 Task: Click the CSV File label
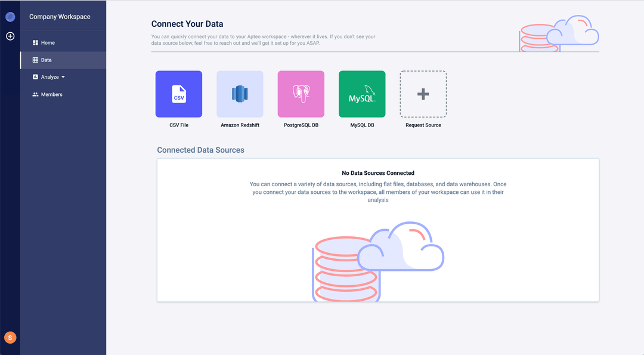pyautogui.click(x=179, y=125)
